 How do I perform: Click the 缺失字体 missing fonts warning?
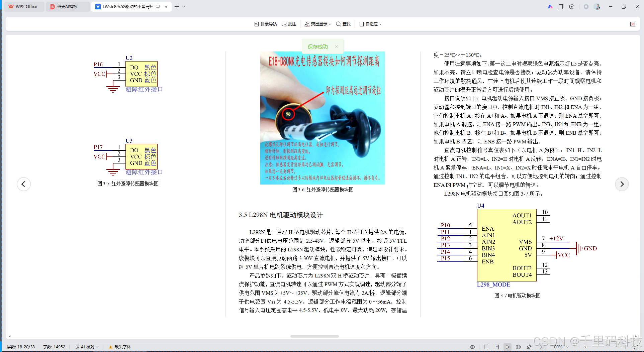tap(120, 347)
